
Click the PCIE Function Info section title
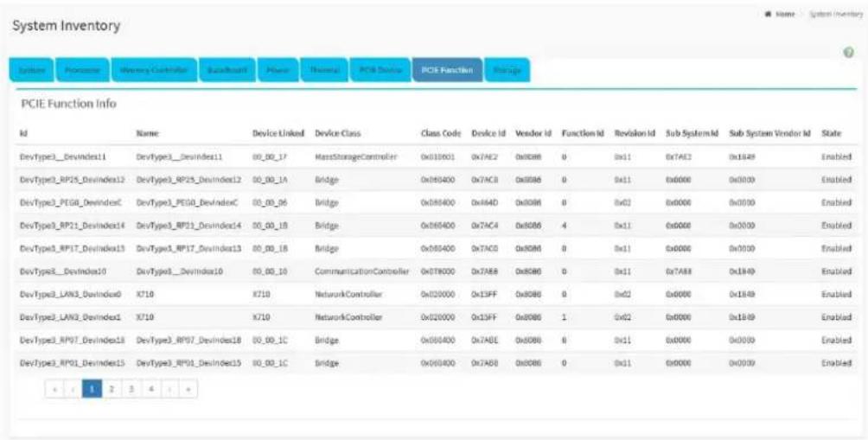(x=68, y=104)
